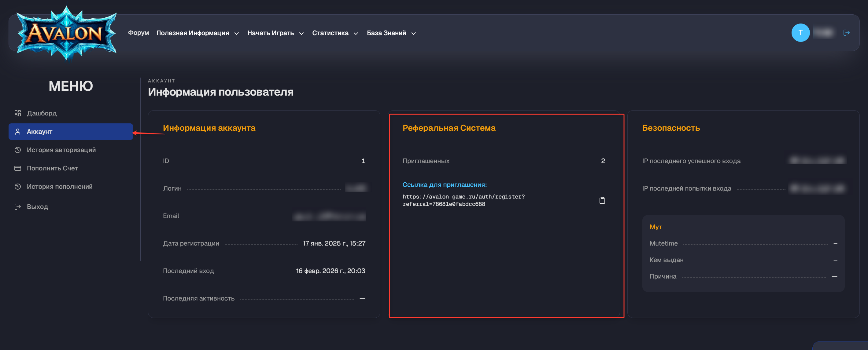
Task: Click the top-up account card icon
Action: click(17, 168)
